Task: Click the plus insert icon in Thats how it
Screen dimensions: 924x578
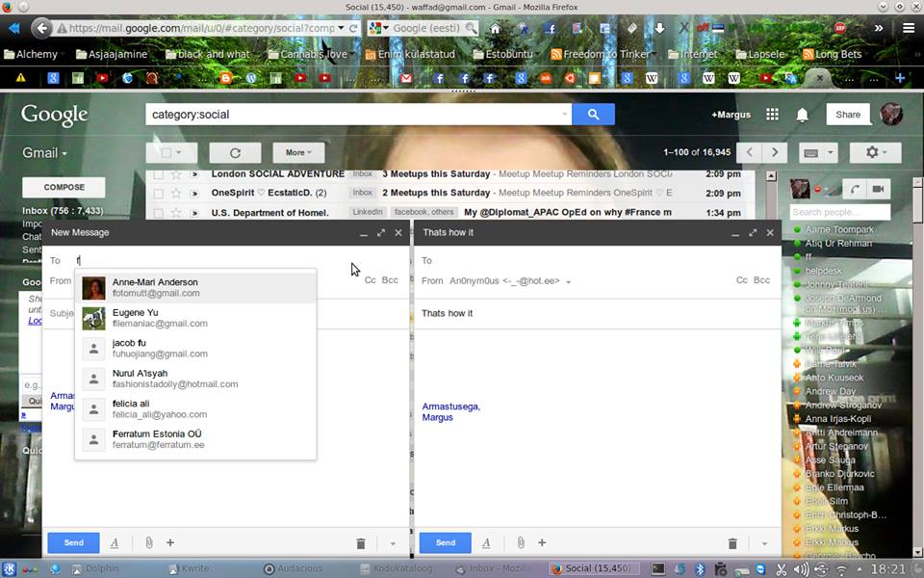Action: tap(542, 542)
